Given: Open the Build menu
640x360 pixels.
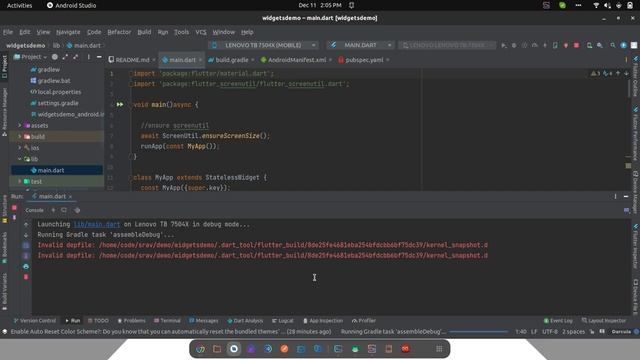Looking at the screenshot, I should click(144, 32).
